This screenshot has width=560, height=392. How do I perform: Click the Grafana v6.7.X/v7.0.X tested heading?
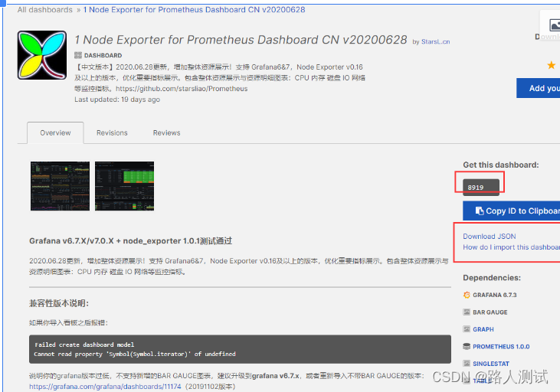point(131,241)
